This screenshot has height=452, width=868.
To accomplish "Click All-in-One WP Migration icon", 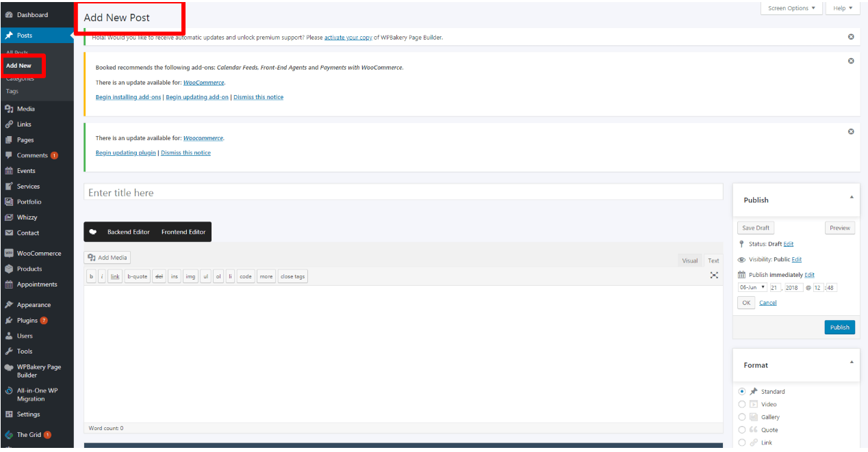I will (9, 391).
